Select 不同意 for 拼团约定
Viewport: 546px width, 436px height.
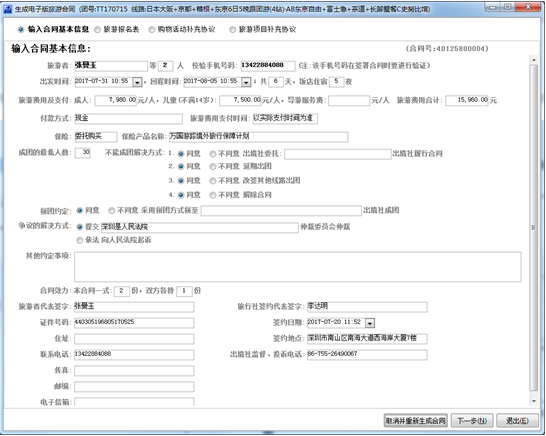coord(111,211)
